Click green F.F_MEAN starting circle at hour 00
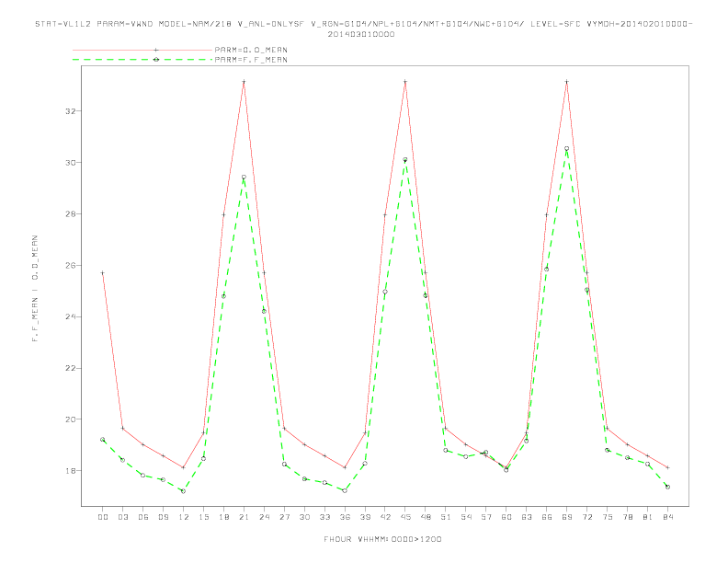The width and height of the screenshot is (728, 563). click(x=103, y=440)
